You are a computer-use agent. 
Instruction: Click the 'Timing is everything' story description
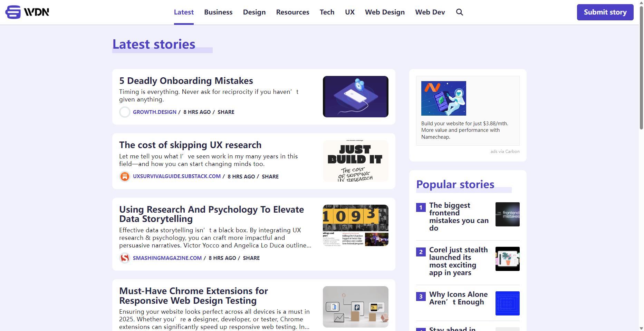(x=209, y=96)
